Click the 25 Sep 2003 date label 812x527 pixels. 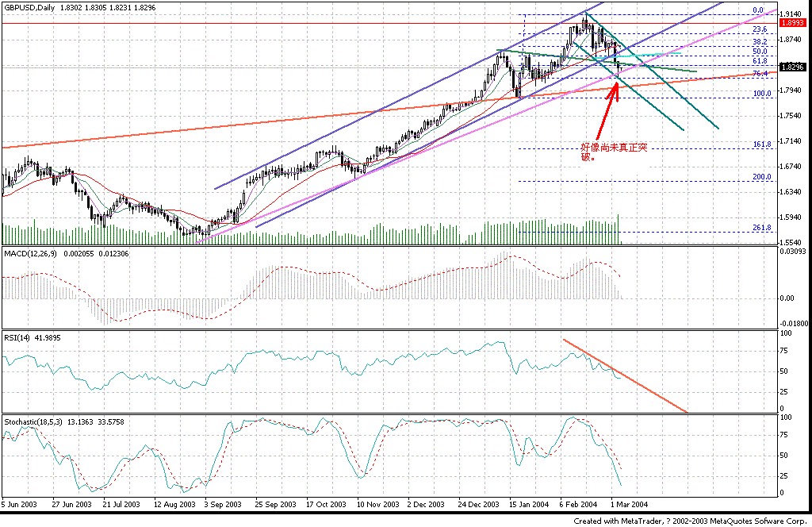[275, 504]
